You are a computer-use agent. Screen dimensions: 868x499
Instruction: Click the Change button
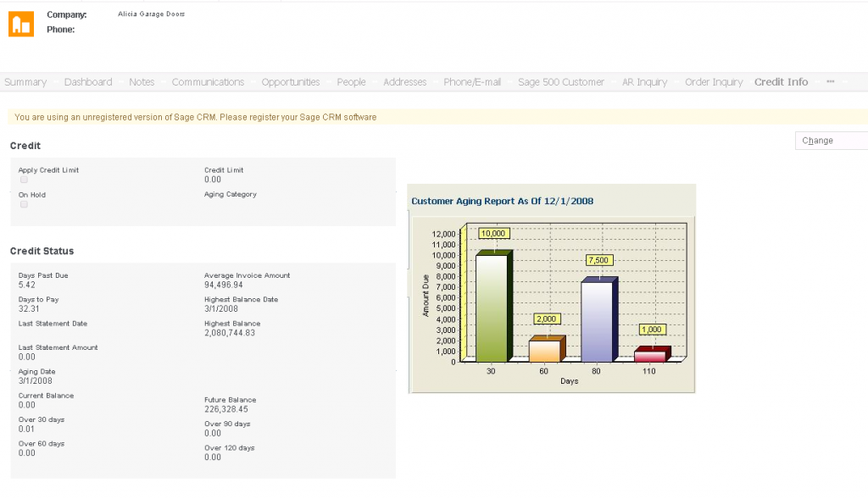click(832, 141)
